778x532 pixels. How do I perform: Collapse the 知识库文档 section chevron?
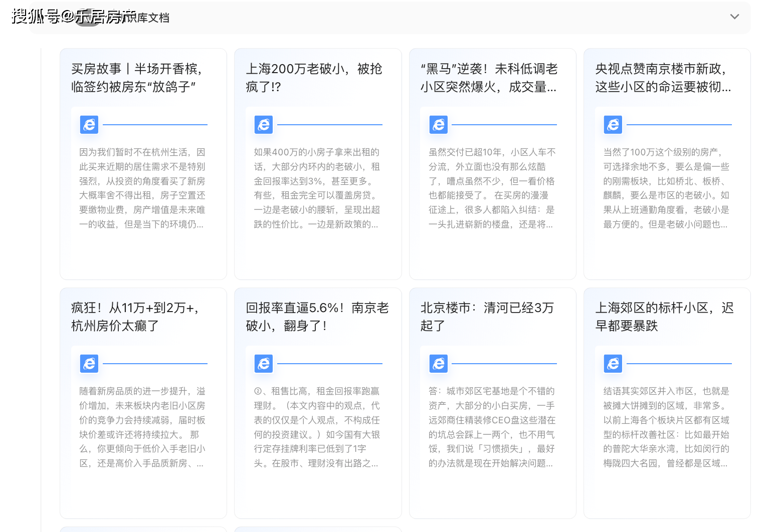[734, 17]
